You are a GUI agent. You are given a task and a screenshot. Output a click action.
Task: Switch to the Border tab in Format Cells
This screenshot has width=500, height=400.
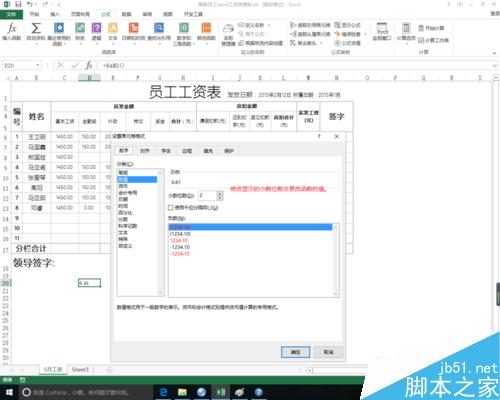[187, 151]
